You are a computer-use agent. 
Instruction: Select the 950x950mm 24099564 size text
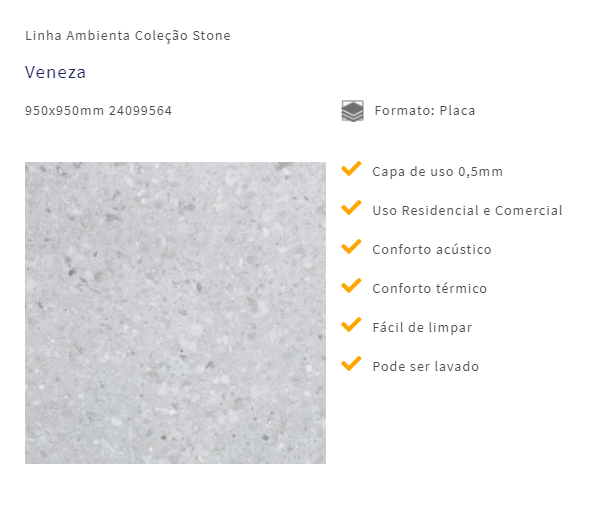pyautogui.click(x=98, y=111)
